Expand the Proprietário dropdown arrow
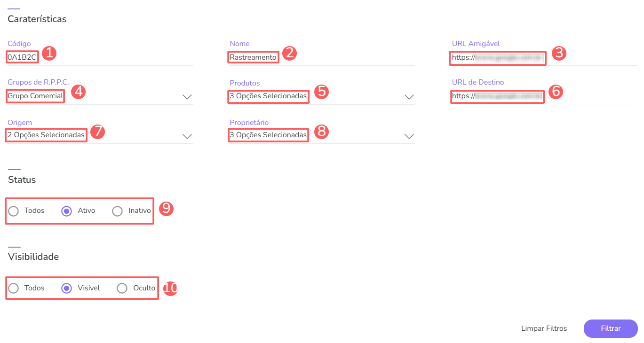Viewport: 644px width, 343px height. [409, 136]
